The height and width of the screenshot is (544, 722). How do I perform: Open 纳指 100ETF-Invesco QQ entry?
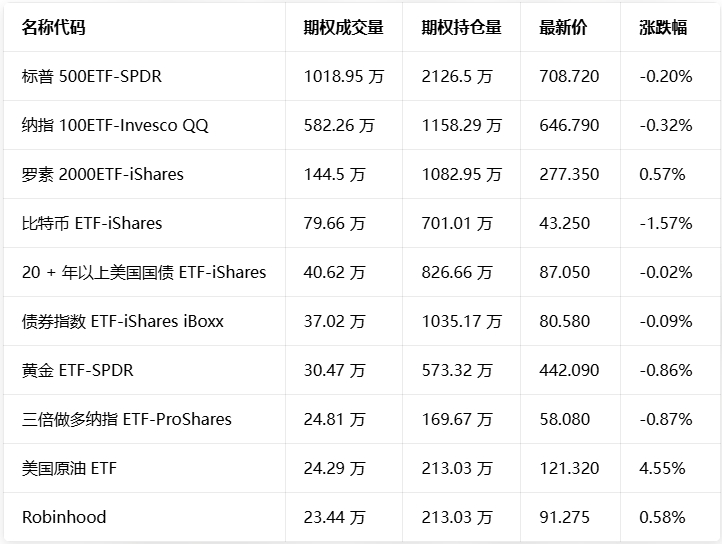(x=114, y=125)
